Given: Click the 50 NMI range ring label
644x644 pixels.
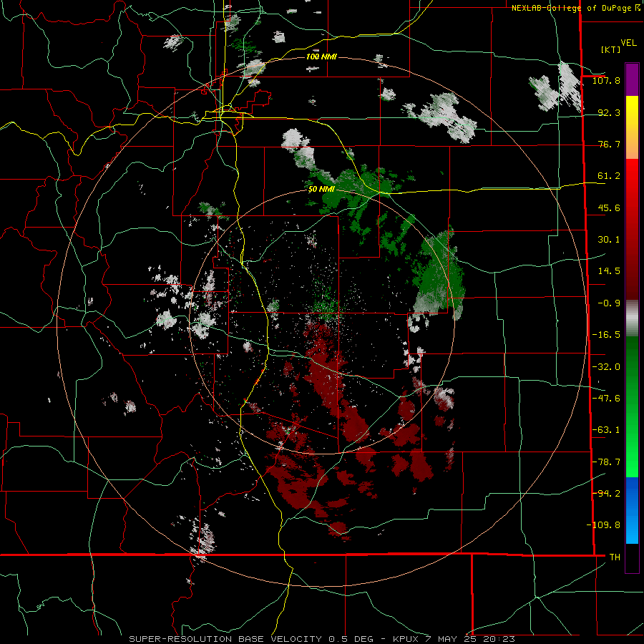Looking at the screenshot, I should point(321,190).
